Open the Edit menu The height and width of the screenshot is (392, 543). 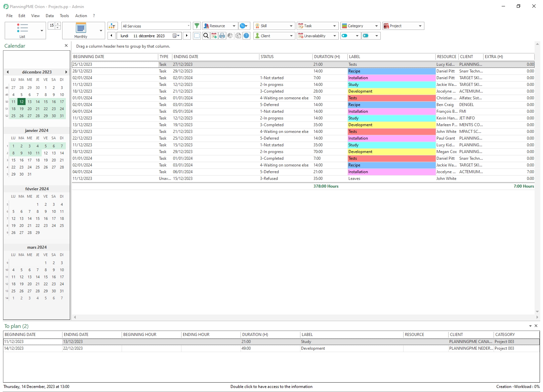[x=22, y=16]
